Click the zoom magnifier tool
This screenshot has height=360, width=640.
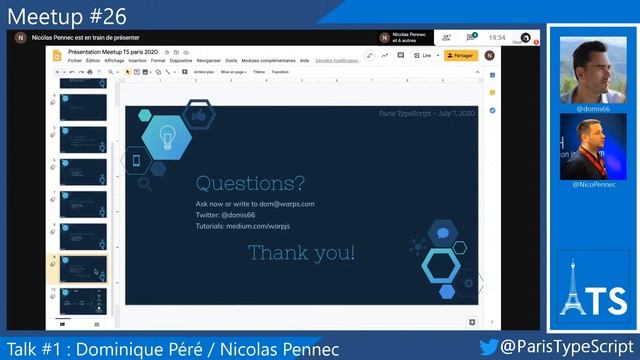[111, 72]
